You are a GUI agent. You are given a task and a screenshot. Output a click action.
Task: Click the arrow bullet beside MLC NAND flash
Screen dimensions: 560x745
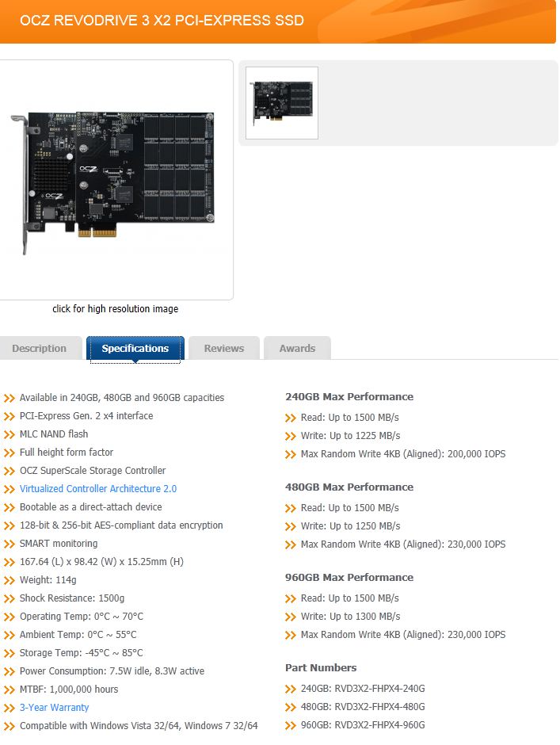9,435
